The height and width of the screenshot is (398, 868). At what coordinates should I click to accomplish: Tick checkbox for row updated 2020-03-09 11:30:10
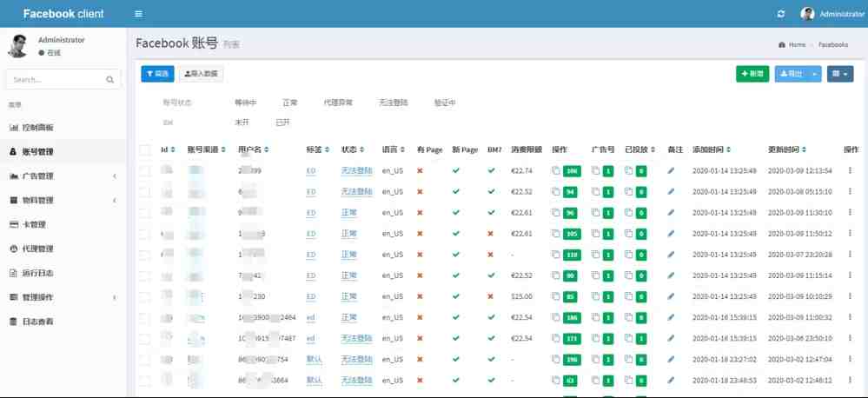[x=144, y=213]
